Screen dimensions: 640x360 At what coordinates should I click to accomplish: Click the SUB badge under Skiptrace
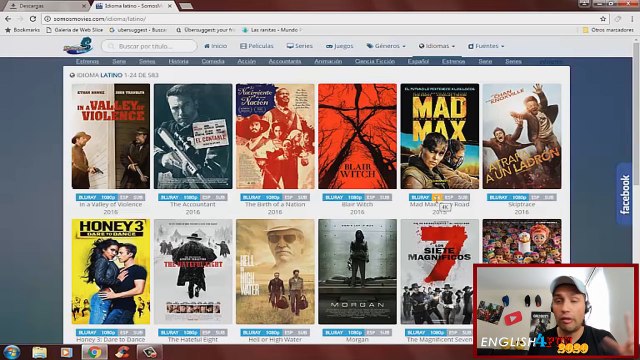[x=549, y=198]
